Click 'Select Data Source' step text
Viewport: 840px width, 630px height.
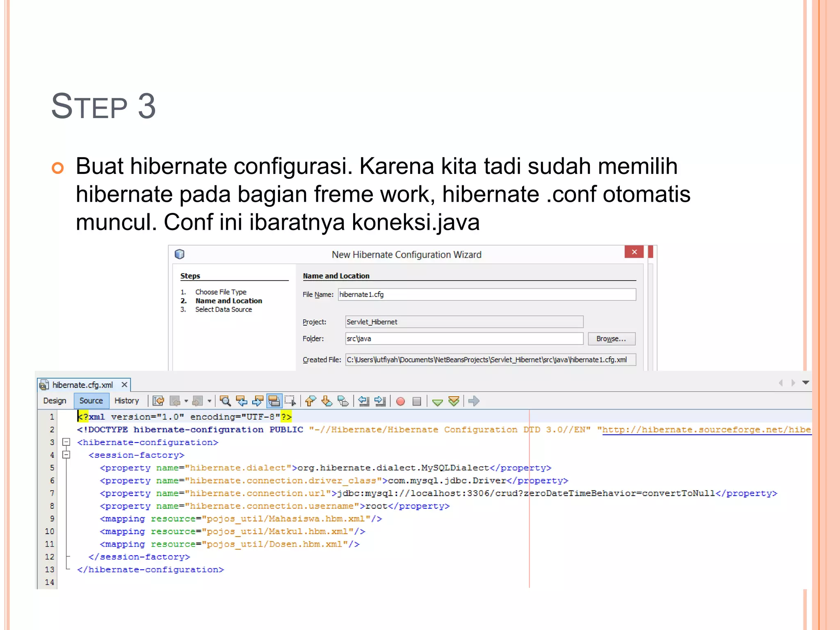pos(224,310)
